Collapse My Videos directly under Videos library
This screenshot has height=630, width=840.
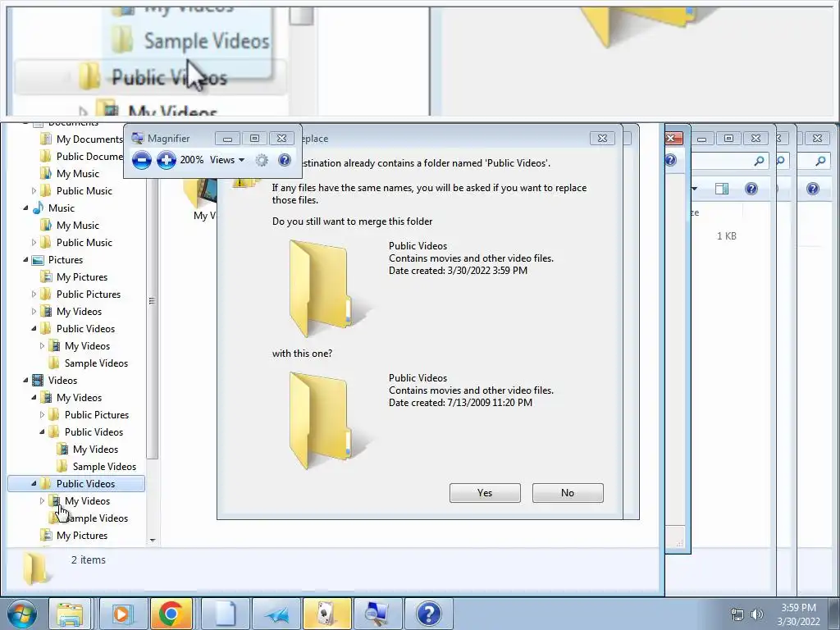click(x=34, y=398)
